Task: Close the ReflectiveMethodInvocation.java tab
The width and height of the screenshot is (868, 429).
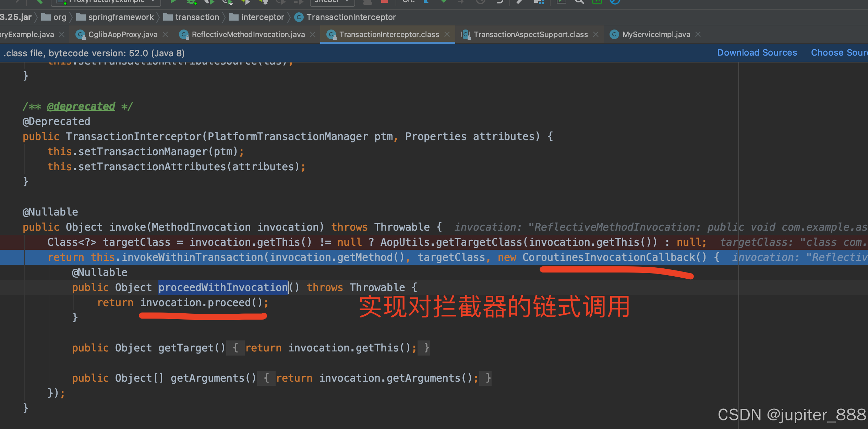Action: pos(313,34)
